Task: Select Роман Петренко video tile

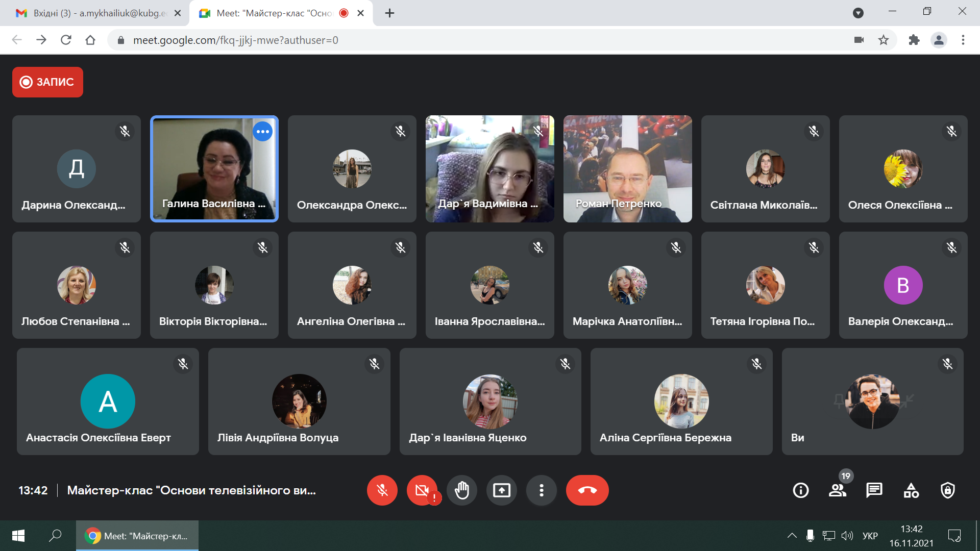Action: [627, 169]
